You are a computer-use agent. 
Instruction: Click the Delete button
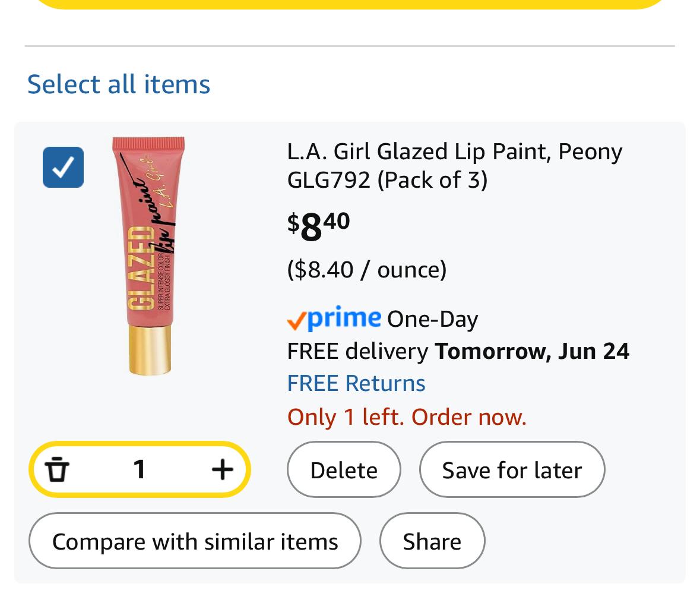[x=344, y=469]
